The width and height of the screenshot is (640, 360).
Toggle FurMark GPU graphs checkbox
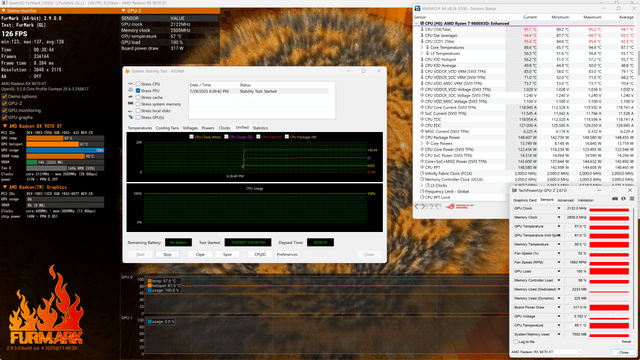[4, 117]
